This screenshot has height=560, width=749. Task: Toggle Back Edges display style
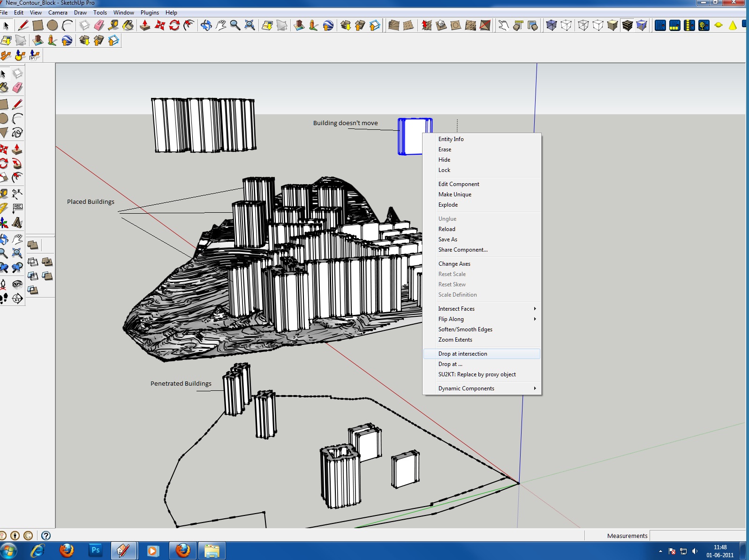(x=566, y=25)
